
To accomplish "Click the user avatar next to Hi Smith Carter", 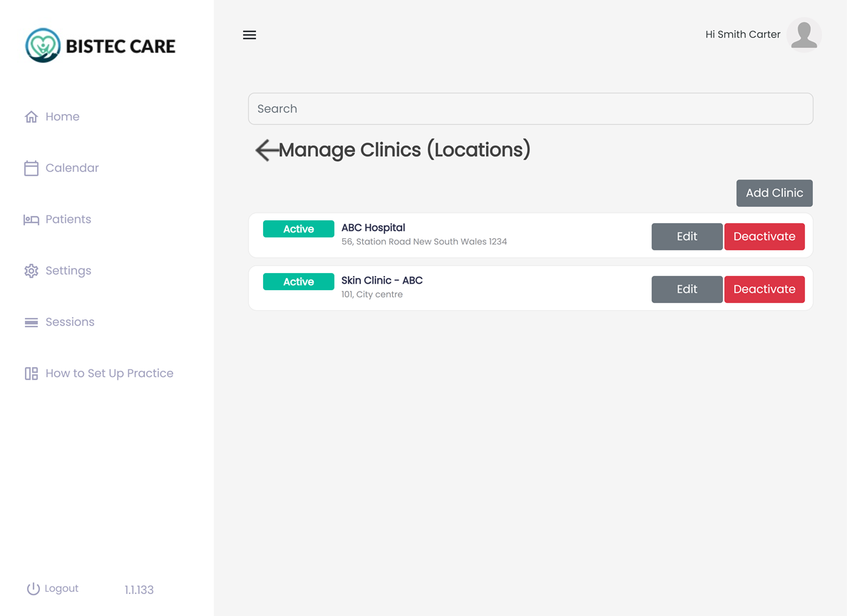I will point(804,34).
